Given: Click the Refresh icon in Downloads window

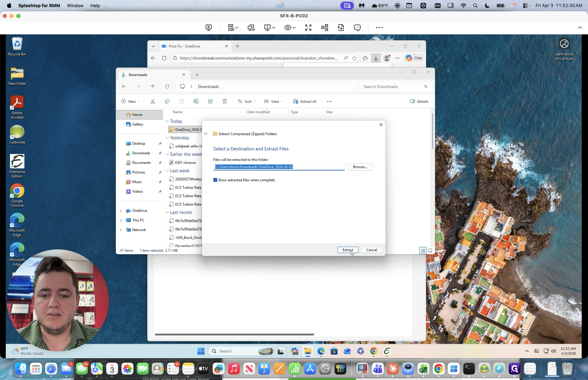Looking at the screenshot, I should tap(167, 87).
